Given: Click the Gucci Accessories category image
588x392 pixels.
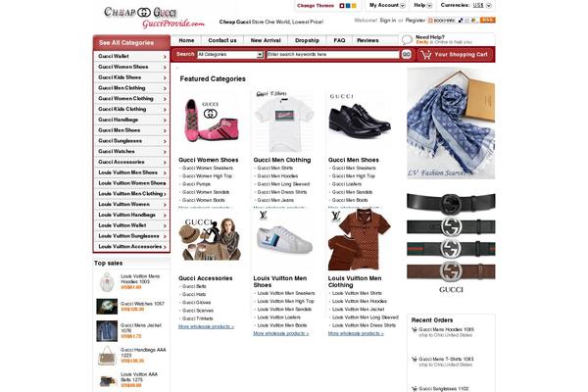Looking at the screenshot, I should [x=211, y=239].
